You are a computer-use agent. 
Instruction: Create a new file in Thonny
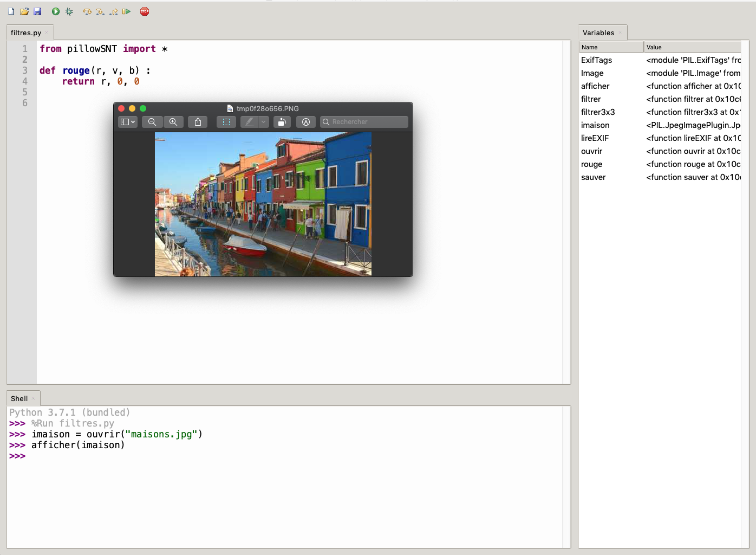11,11
